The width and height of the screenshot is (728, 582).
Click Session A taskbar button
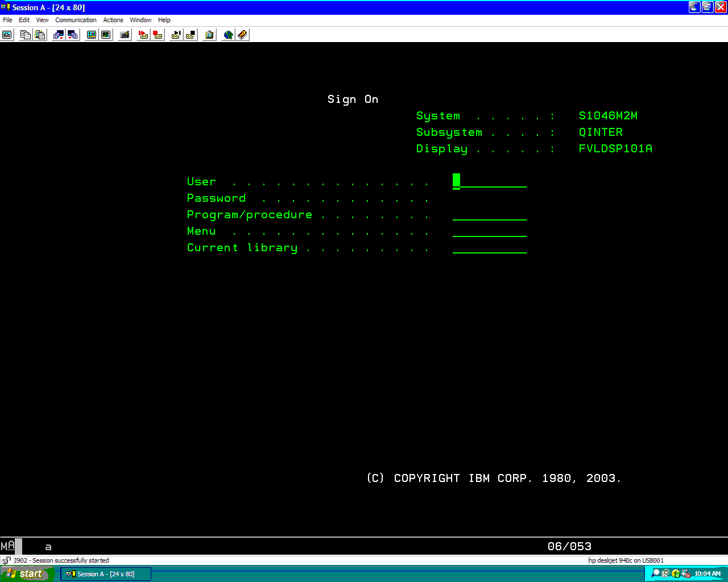tap(106, 574)
